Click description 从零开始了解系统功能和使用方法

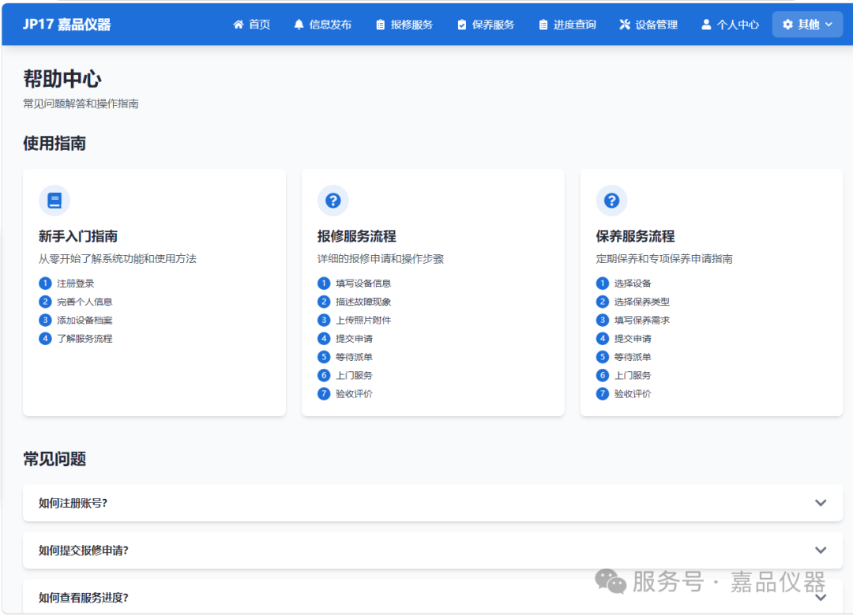[118, 259]
